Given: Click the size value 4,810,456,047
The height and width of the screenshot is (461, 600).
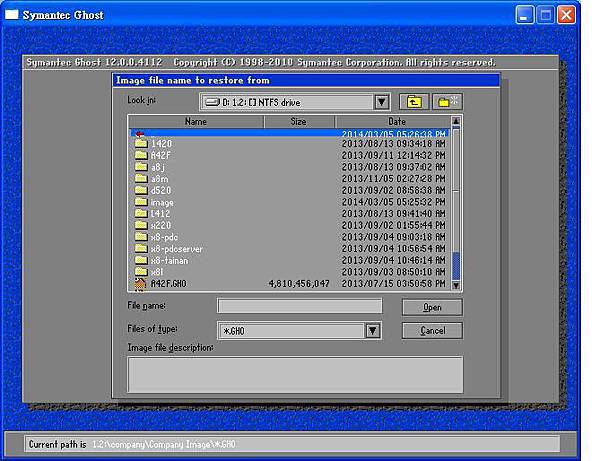Looking at the screenshot, I should click(x=299, y=284).
